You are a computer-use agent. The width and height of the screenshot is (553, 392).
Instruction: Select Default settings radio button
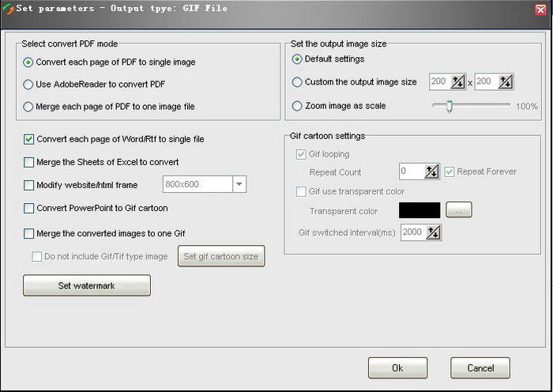(x=297, y=59)
